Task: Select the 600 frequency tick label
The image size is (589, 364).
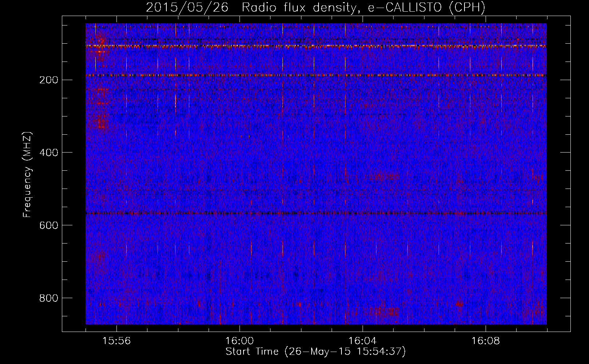Action: click(x=49, y=226)
